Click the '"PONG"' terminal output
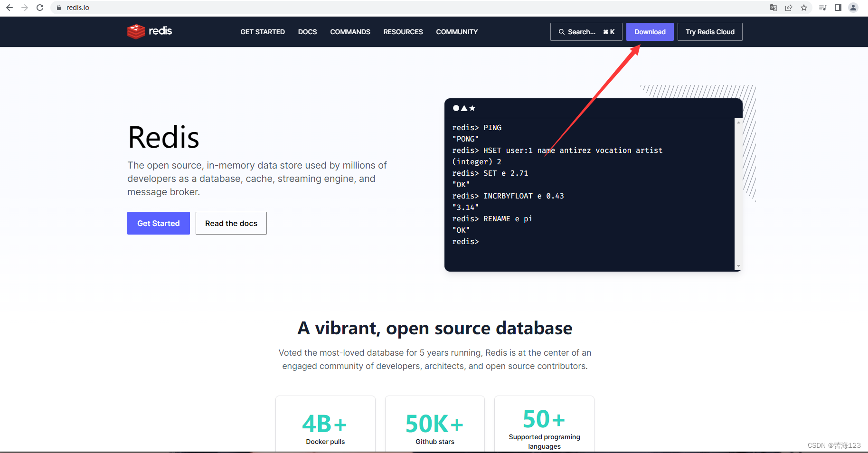 click(465, 139)
